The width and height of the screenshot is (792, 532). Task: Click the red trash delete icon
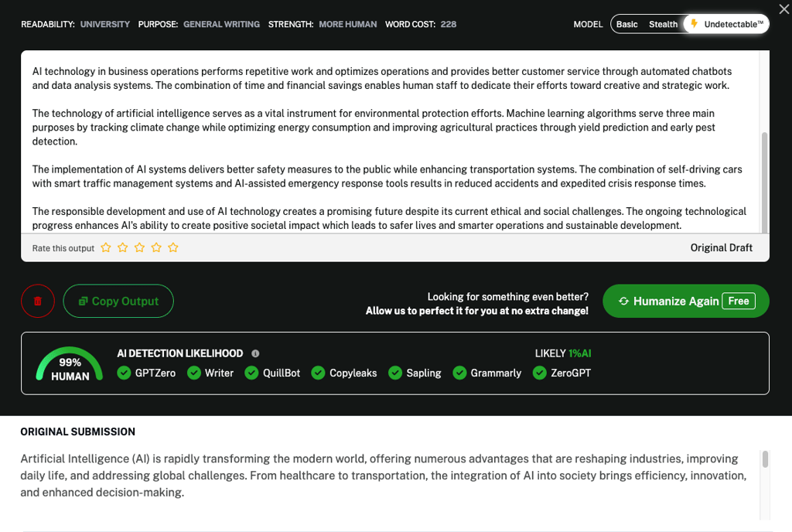38,301
